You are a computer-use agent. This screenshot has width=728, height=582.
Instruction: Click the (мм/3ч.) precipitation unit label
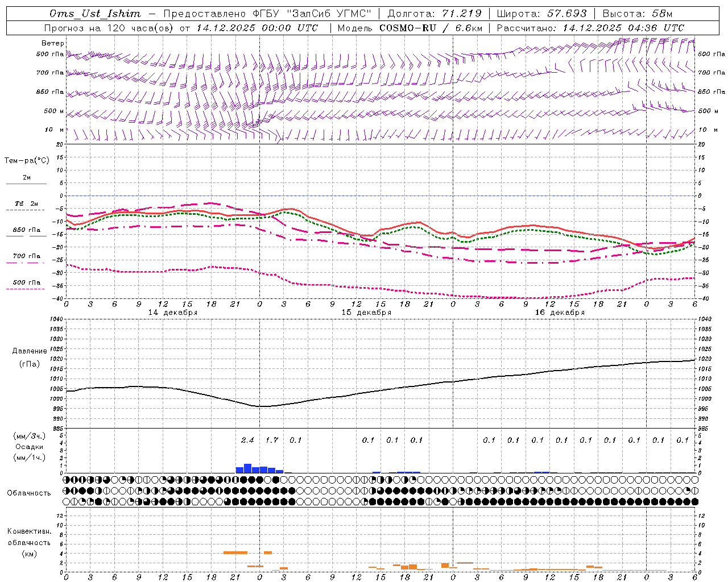click(29, 436)
